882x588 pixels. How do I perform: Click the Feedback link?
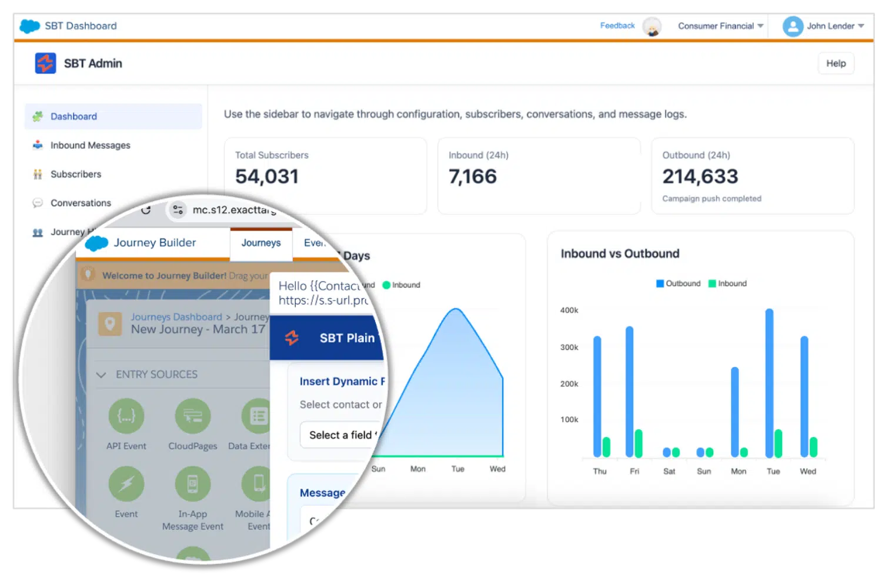coord(617,26)
